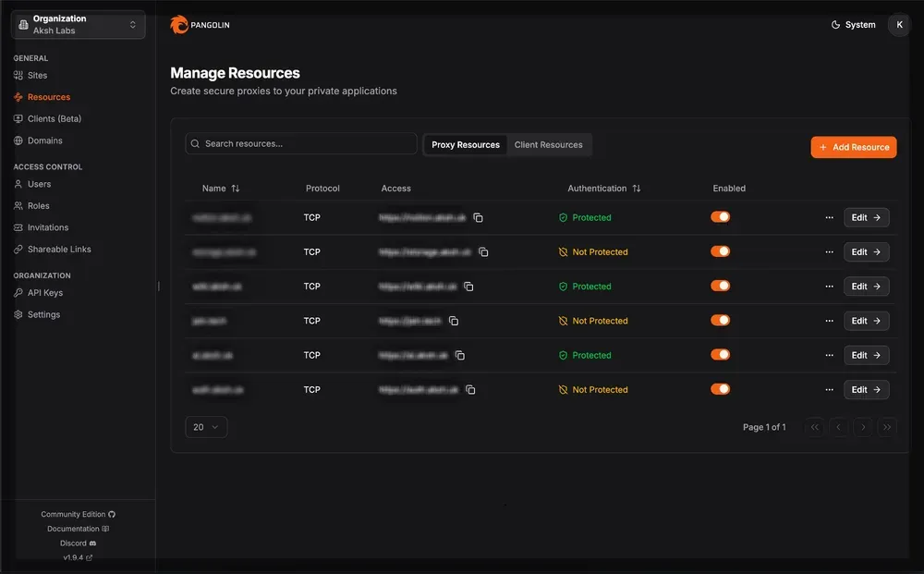Open the three-dot menu for the last resource
This screenshot has height=574, width=924.
pyautogui.click(x=829, y=390)
